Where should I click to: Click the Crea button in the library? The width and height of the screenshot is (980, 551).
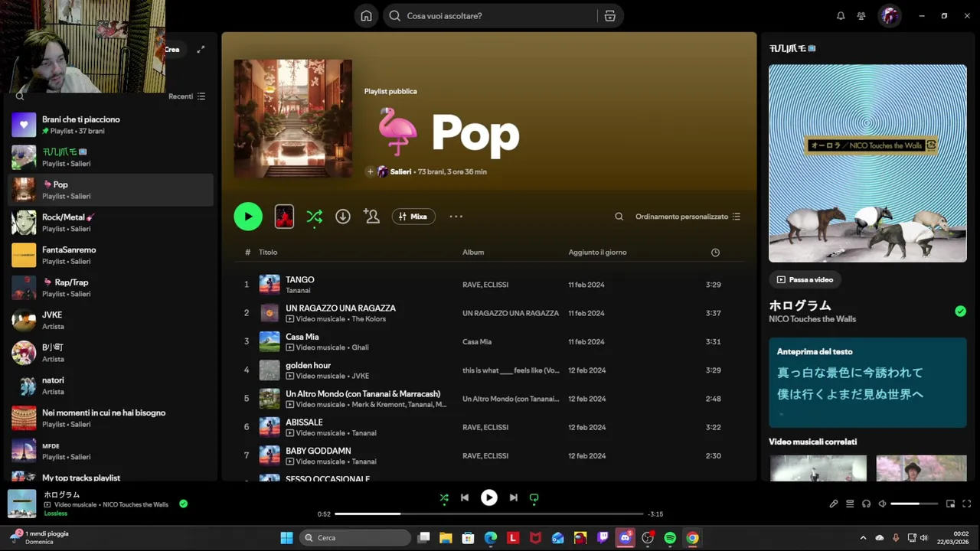click(172, 49)
